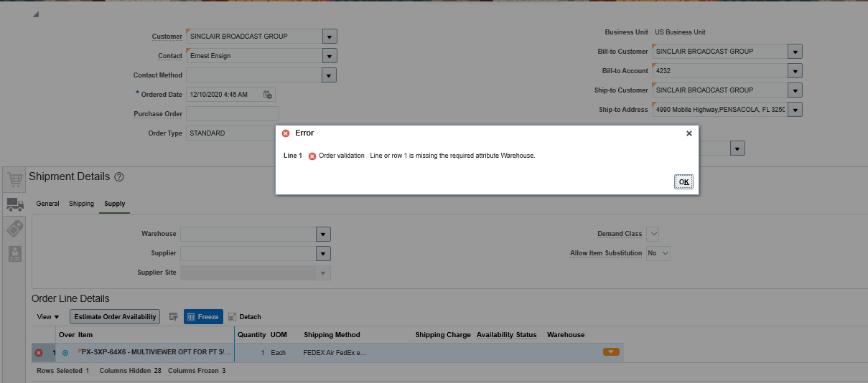This screenshot has width=868, height=383.
Task: Expand the Warehouse dropdown
Action: (323, 235)
